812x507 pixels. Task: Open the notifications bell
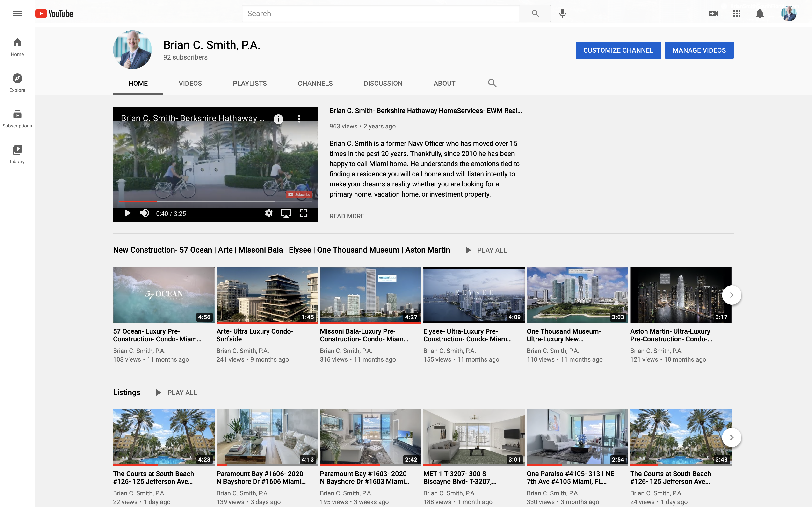pyautogui.click(x=759, y=14)
